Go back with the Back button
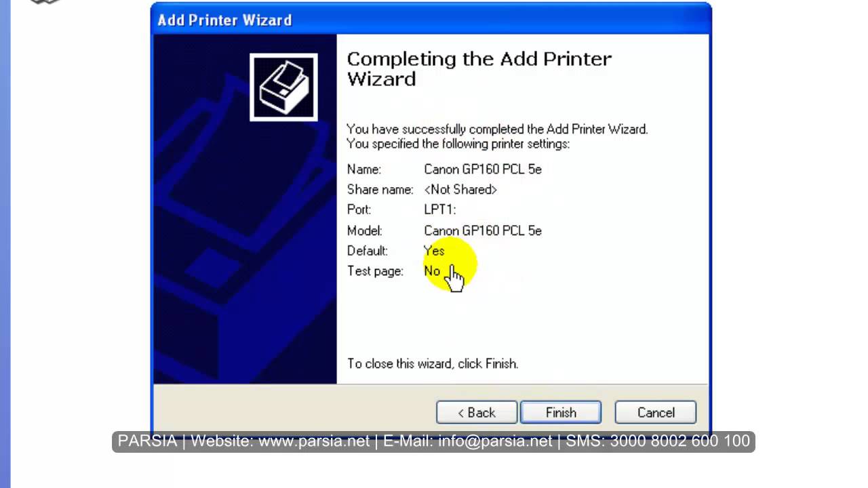Screen dimensions: 868x488 coord(476,413)
